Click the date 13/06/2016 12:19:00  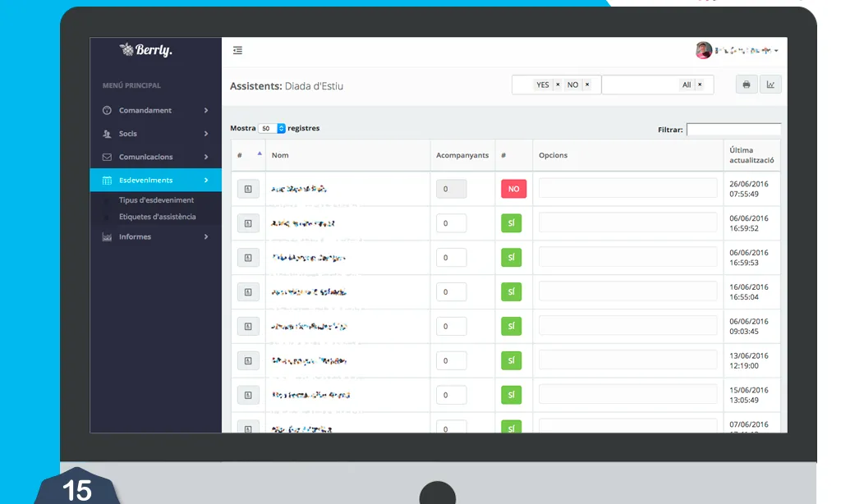pos(749,361)
